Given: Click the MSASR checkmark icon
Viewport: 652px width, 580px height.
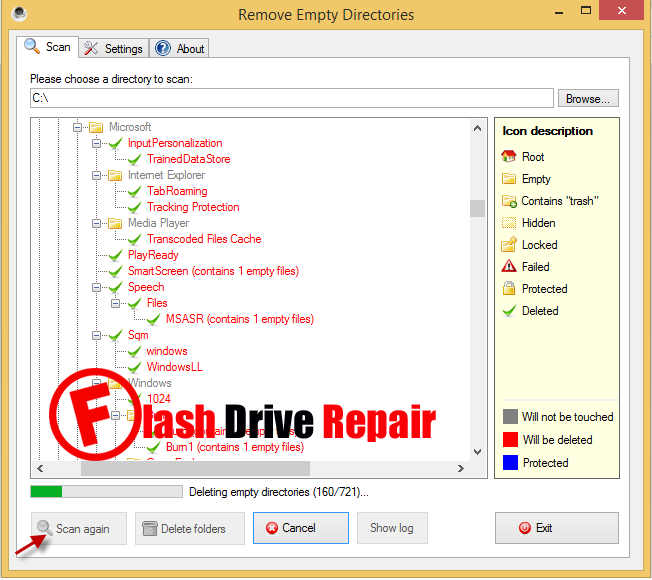Looking at the screenshot, I should 153,320.
